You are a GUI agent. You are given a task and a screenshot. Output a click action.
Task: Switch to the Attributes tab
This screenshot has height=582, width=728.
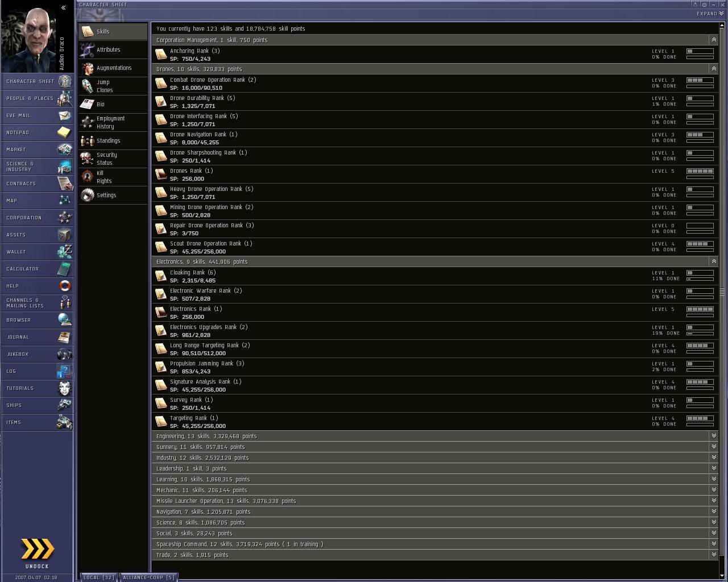[x=113, y=49]
